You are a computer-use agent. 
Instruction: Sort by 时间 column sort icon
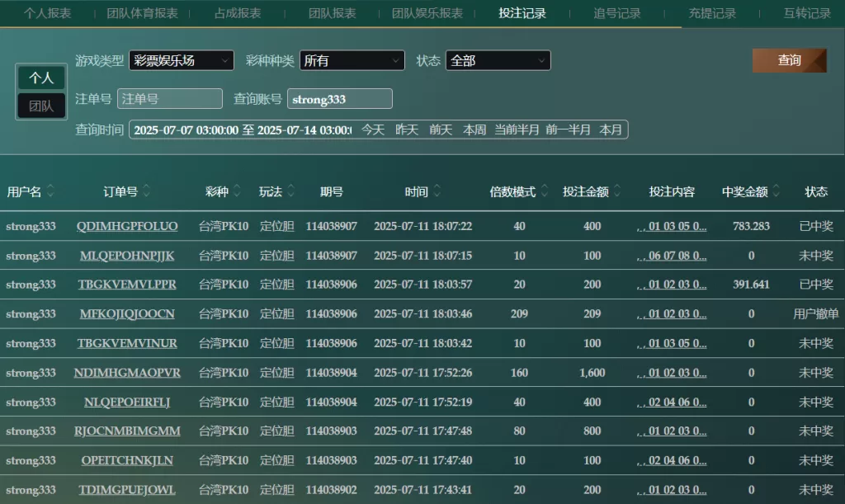coord(437,191)
